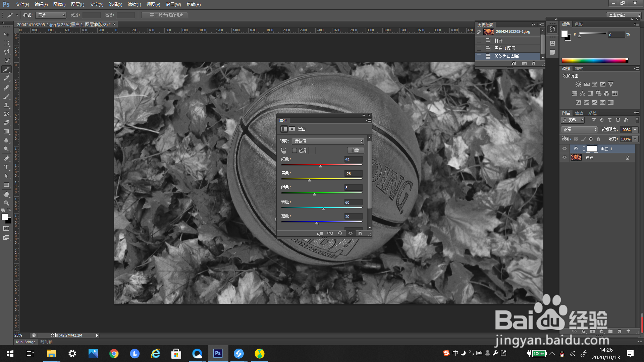Image resolution: width=644 pixels, height=362 pixels.
Task: Open the 滤镜(T) menu
Action: [x=134, y=4]
